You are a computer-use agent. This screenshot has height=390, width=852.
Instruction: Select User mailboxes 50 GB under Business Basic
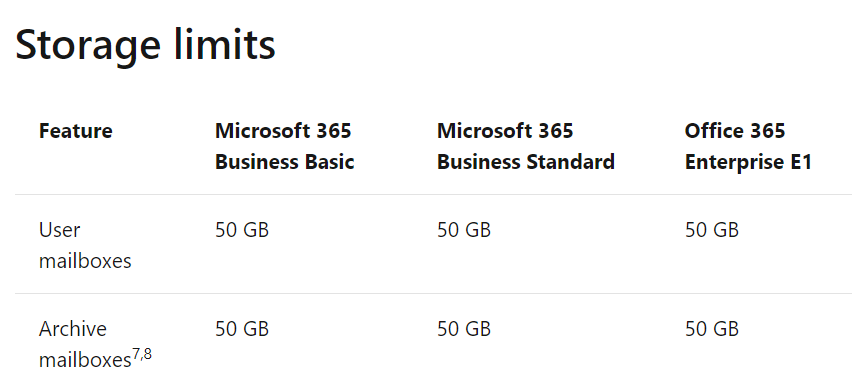point(242,230)
